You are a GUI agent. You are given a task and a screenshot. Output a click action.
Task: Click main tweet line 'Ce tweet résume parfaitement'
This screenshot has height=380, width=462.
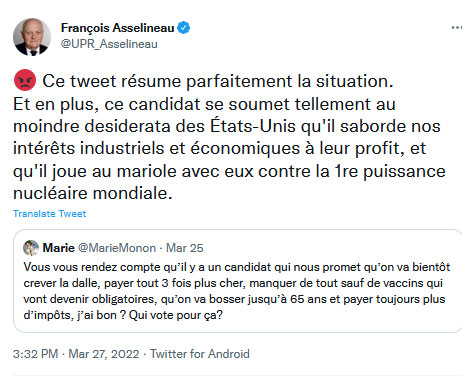[x=218, y=81]
